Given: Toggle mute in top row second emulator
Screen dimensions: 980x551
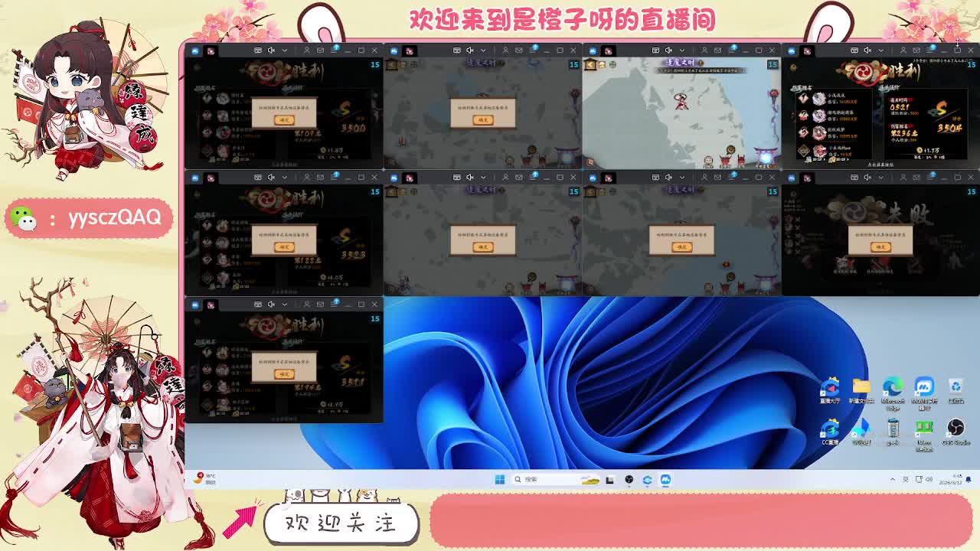Looking at the screenshot, I should pos(470,51).
